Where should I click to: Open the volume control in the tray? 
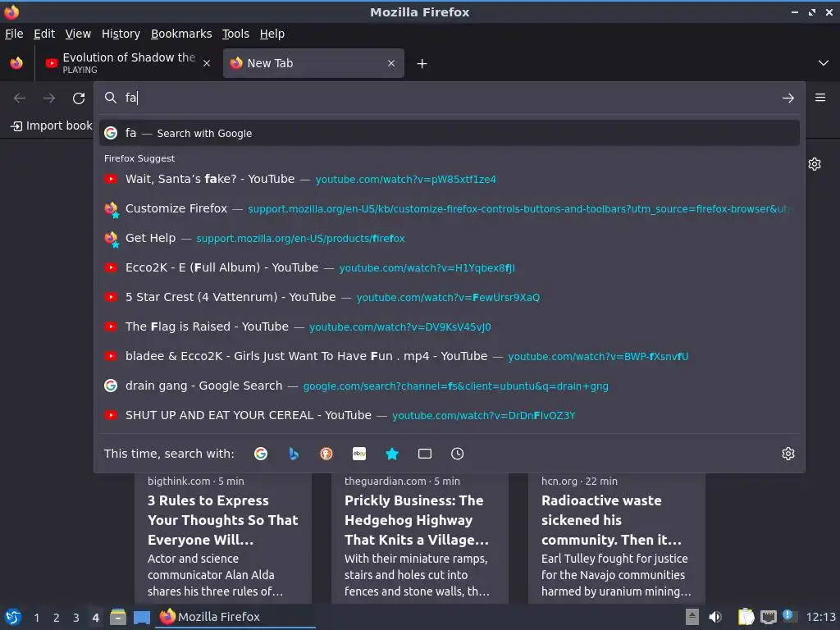pos(715,617)
